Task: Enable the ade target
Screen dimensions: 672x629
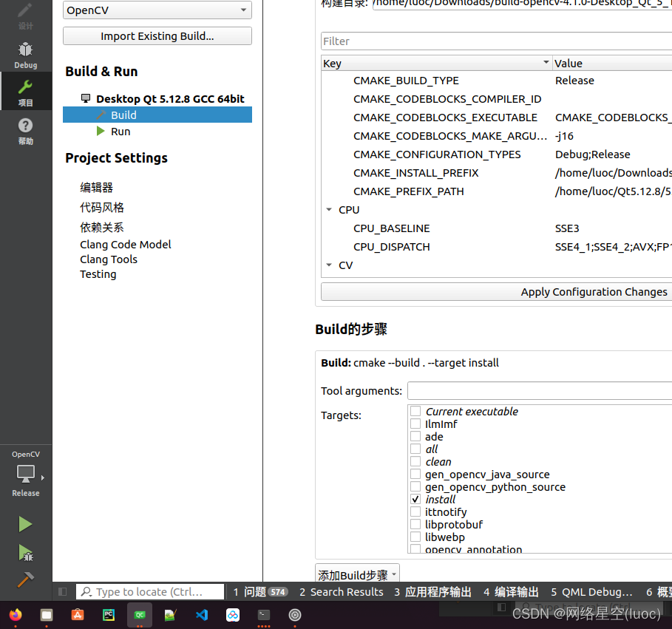Action: (415, 436)
